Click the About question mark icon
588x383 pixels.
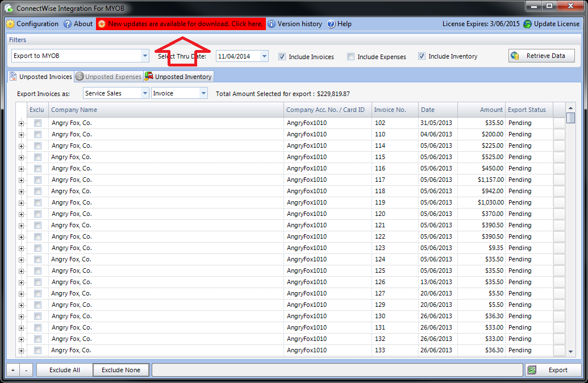tap(68, 24)
